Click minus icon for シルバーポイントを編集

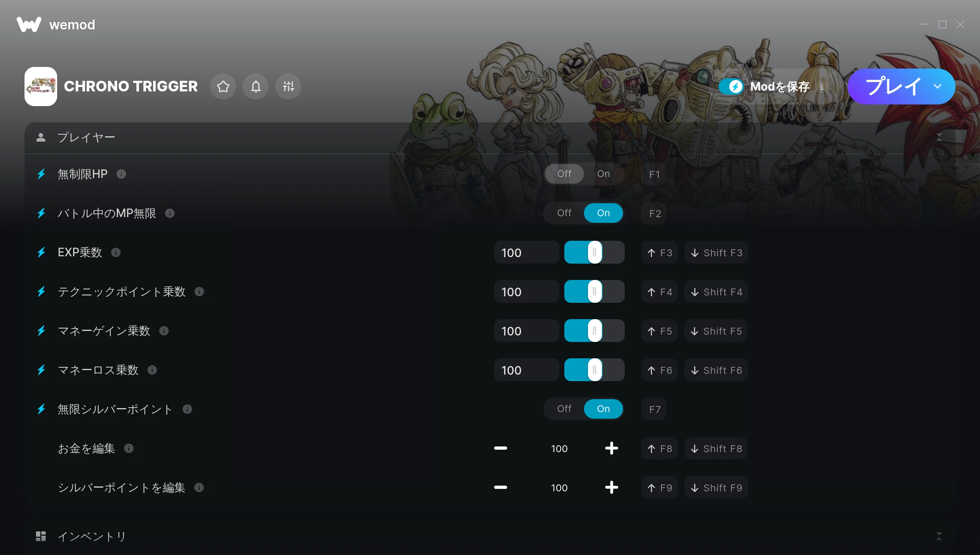pos(501,488)
